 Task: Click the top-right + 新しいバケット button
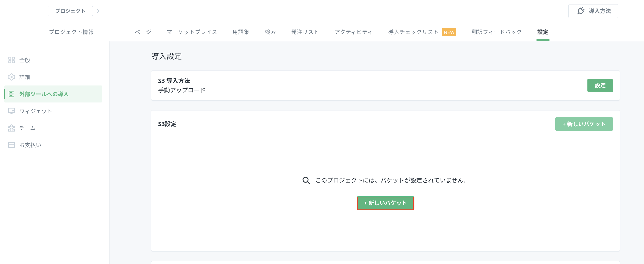coord(584,124)
